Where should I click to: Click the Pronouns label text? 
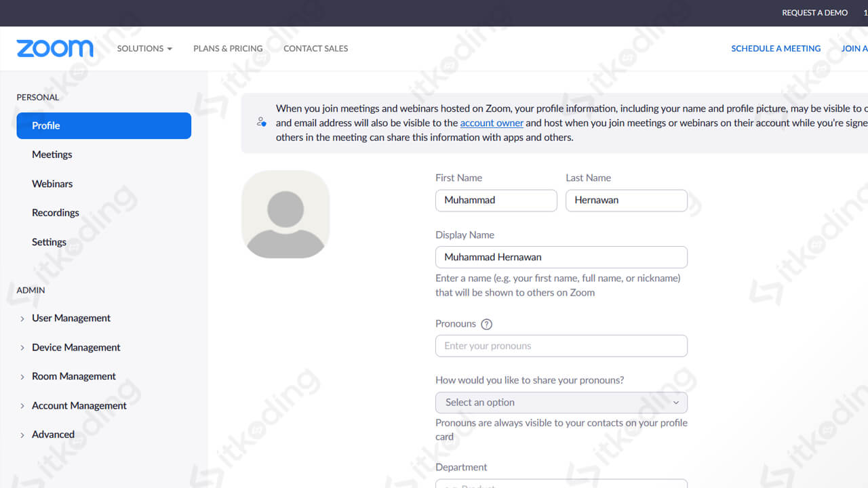456,323
